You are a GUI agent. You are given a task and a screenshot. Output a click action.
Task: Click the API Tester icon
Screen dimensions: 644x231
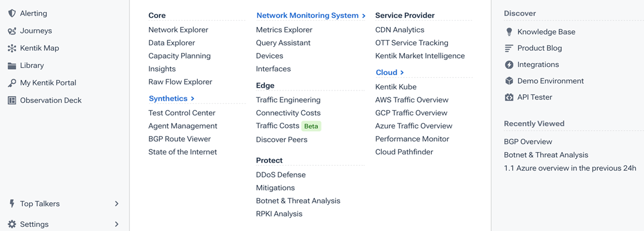[509, 97]
